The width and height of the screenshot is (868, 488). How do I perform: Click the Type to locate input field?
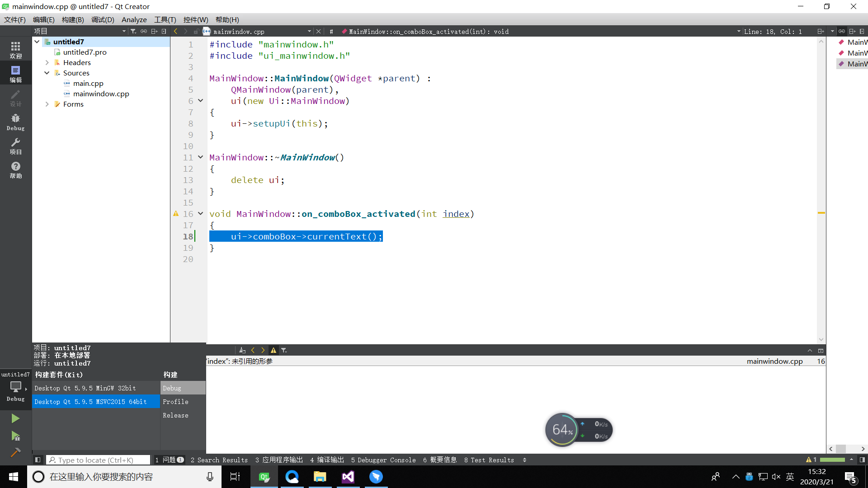tap(98, 460)
